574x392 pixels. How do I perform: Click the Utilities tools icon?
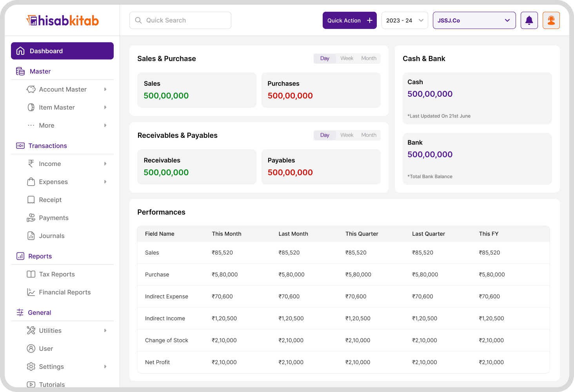(31, 331)
